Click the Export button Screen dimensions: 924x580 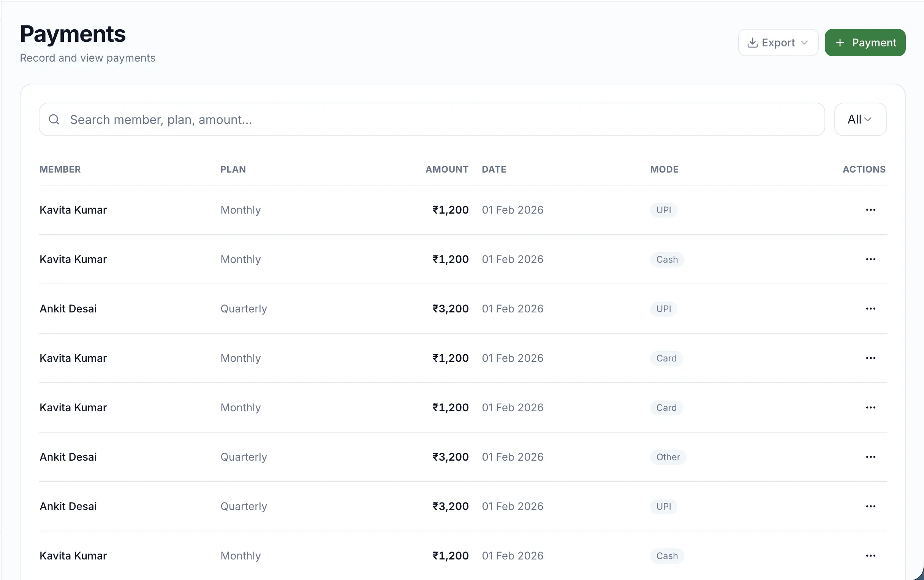[x=778, y=42]
